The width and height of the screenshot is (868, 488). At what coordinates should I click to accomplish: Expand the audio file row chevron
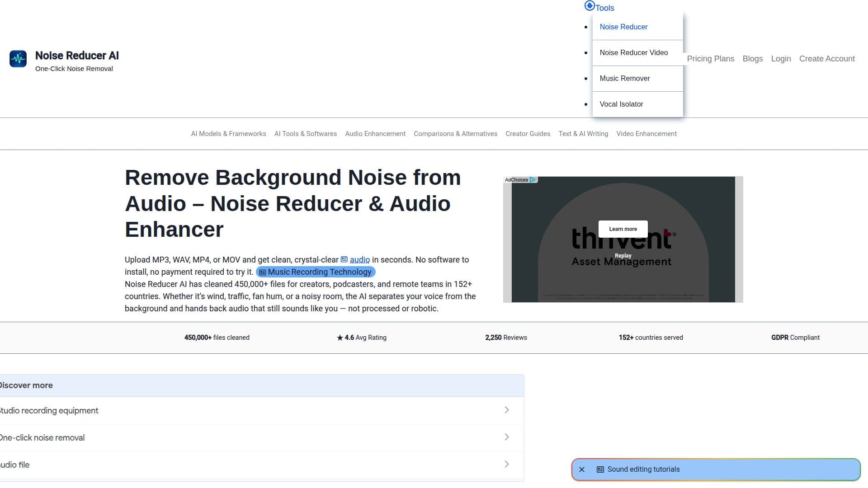[507, 464]
